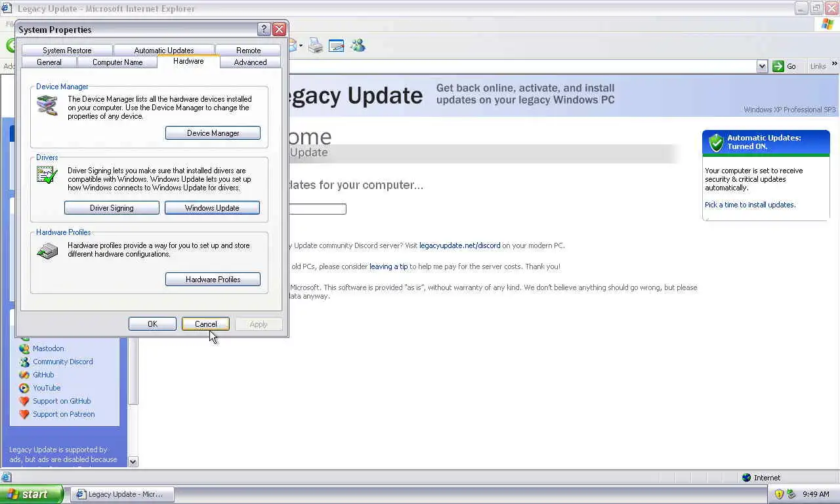Image resolution: width=840 pixels, height=504 pixels.
Task: Click the Edit page icon in IE toolbar
Action: click(336, 45)
